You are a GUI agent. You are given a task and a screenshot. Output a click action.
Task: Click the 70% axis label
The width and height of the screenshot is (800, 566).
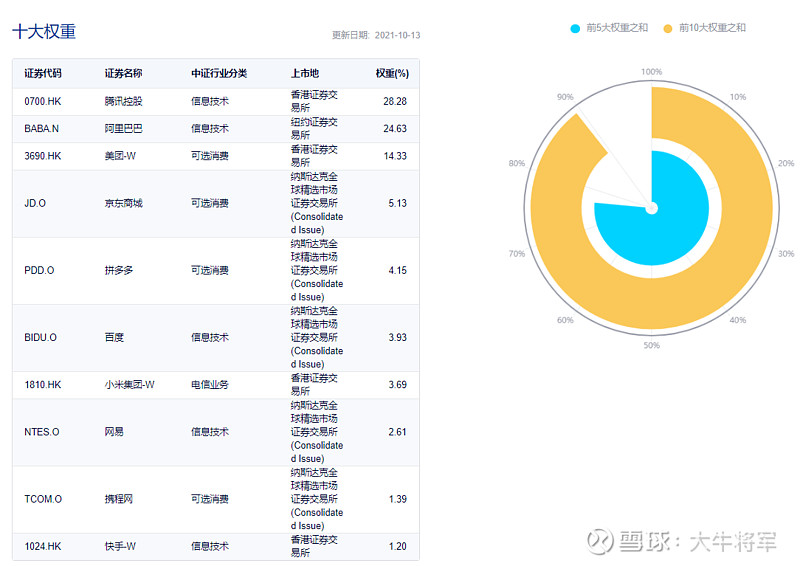(x=517, y=254)
